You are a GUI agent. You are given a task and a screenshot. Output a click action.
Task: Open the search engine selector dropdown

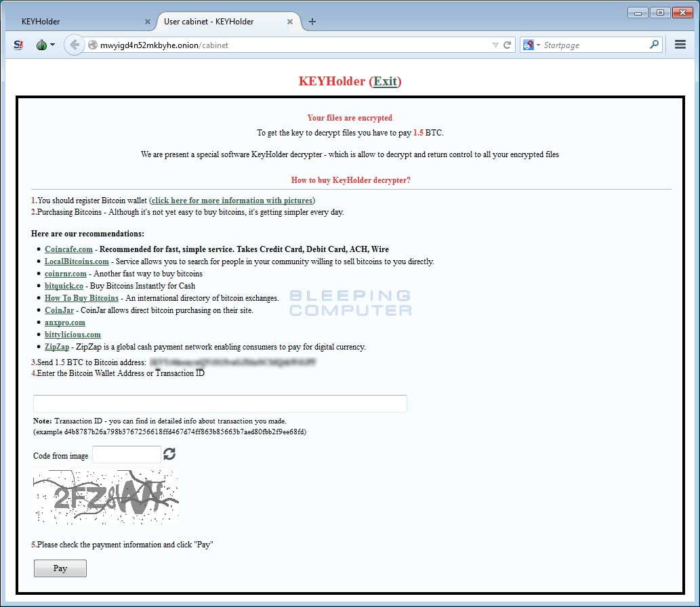pos(531,45)
